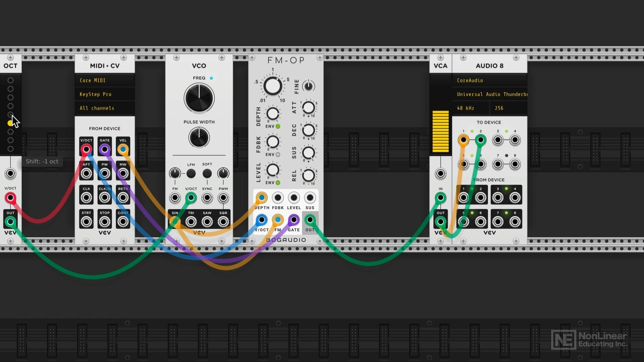Toggle the LFM button on VCO

191,173
